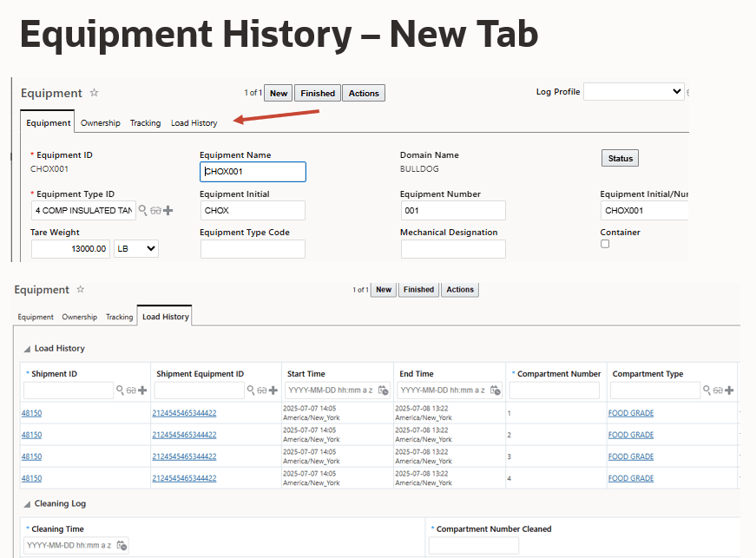Click the search magnifier for Shipment Equipment ID filter
756x558 pixels.
point(251,390)
